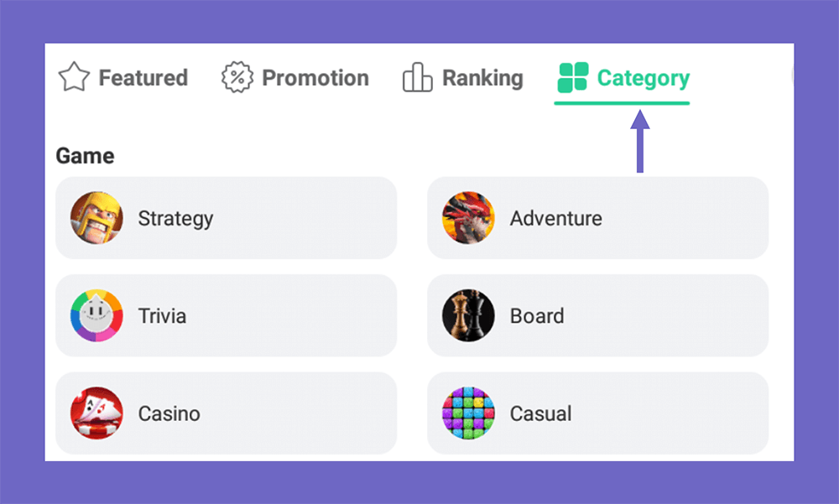This screenshot has height=504, width=839.
Task: Open the Adventure game category
Action: pyautogui.click(x=597, y=218)
